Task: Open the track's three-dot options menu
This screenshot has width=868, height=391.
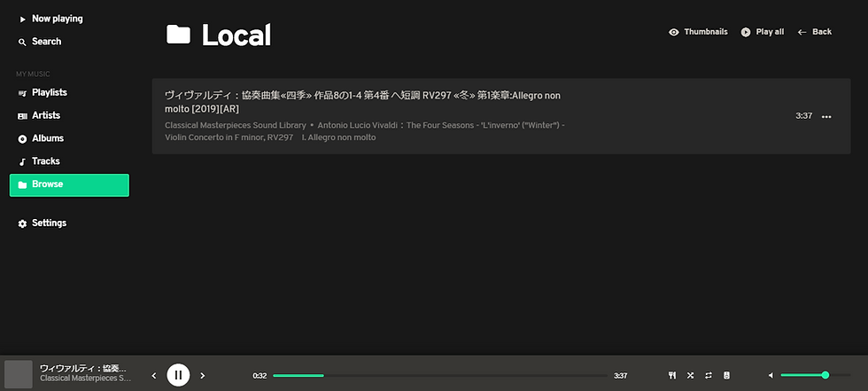Action: [x=826, y=116]
